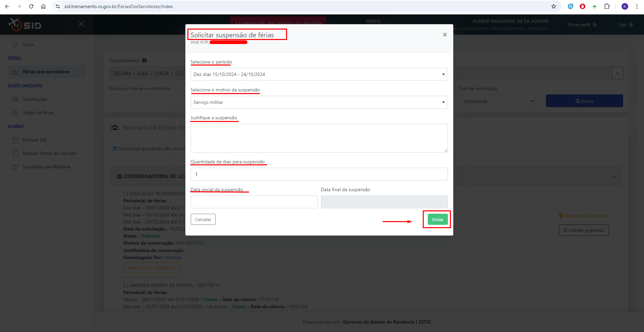
Task: Click Governo do Estado de Rondônia | SETIC footer text
Action: coord(387,322)
